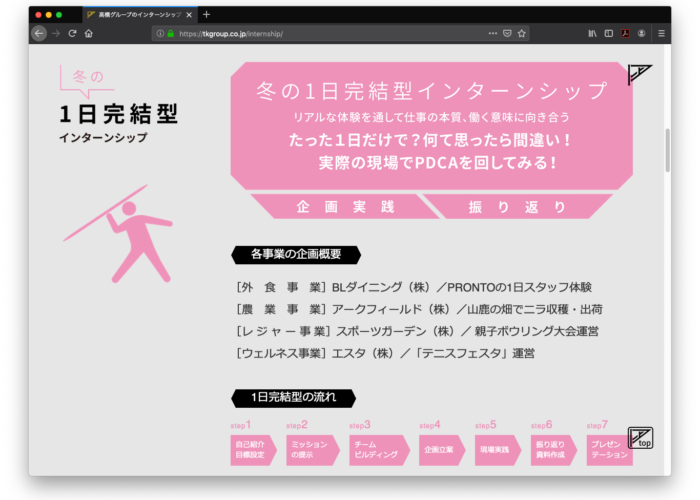
Task: Select the 高橋グループのインターンシップ tab
Action: click(135, 15)
